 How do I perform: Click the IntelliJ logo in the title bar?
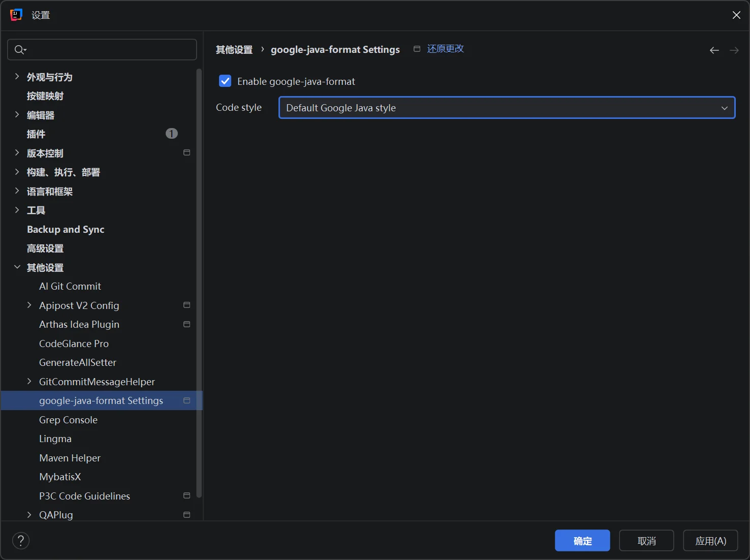[x=16, y=15]
